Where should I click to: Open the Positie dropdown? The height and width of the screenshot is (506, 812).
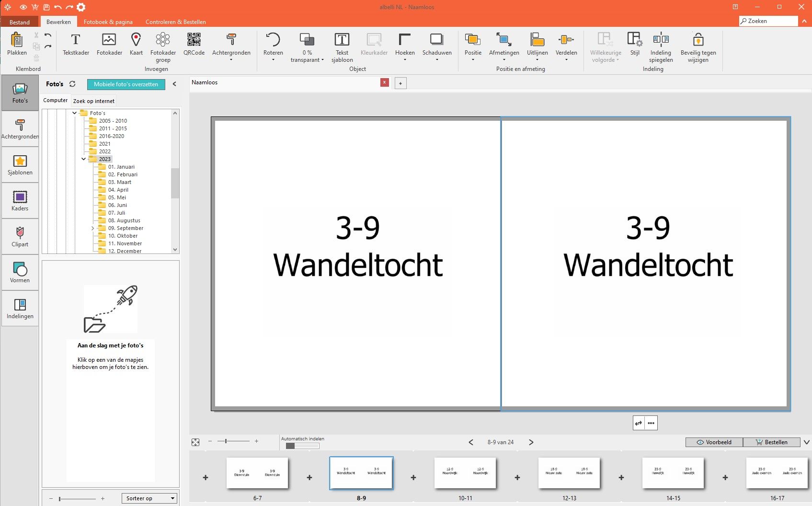(473, 47)
